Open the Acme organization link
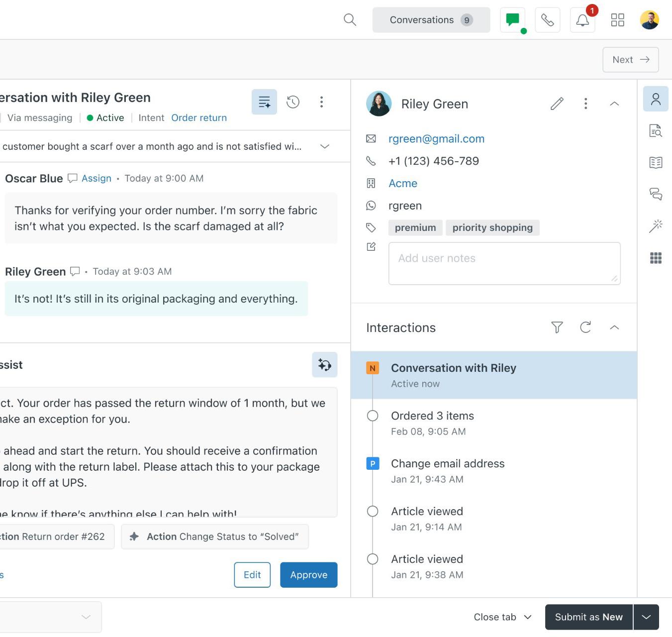Screen dimensions: 672x637 tap(403, 183)
